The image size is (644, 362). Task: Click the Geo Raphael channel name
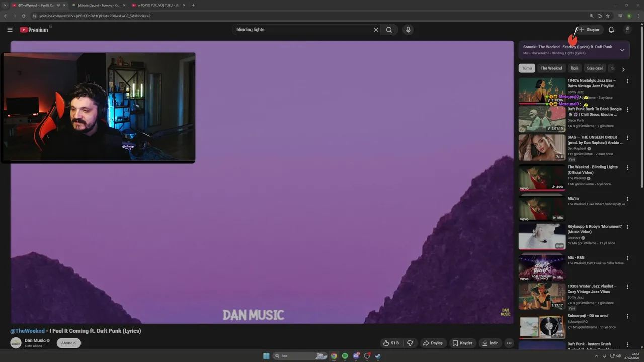pos(577,148)
